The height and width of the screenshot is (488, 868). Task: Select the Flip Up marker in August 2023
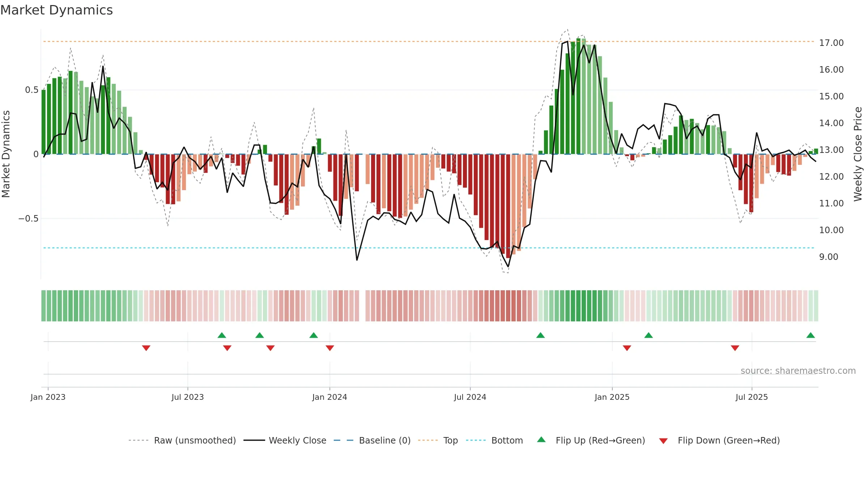(x=222, y=335)
